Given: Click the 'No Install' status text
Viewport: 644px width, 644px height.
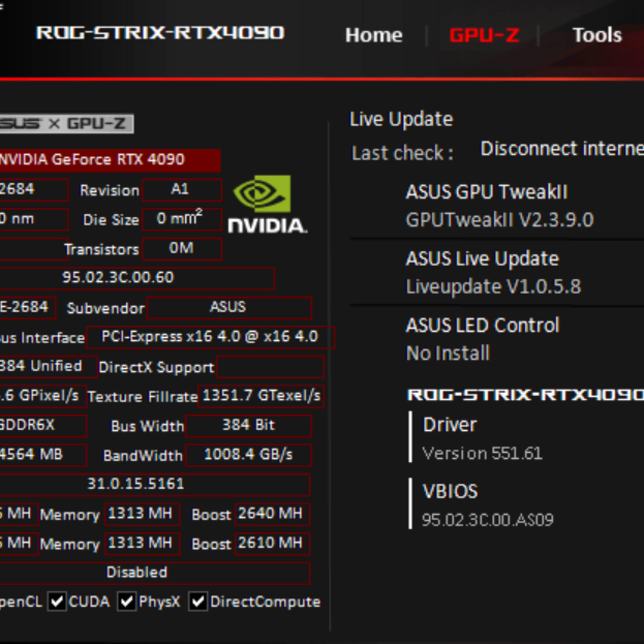Looking at the screenshot, I should pos(448,353).
